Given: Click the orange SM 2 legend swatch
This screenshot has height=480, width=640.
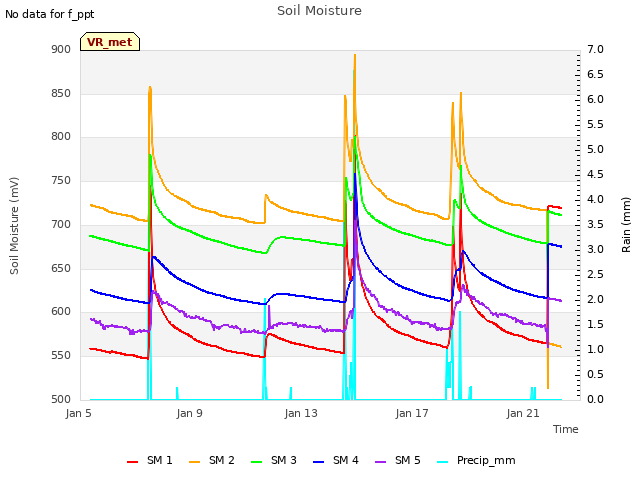Looking at the screenshot, I should 195,462.
